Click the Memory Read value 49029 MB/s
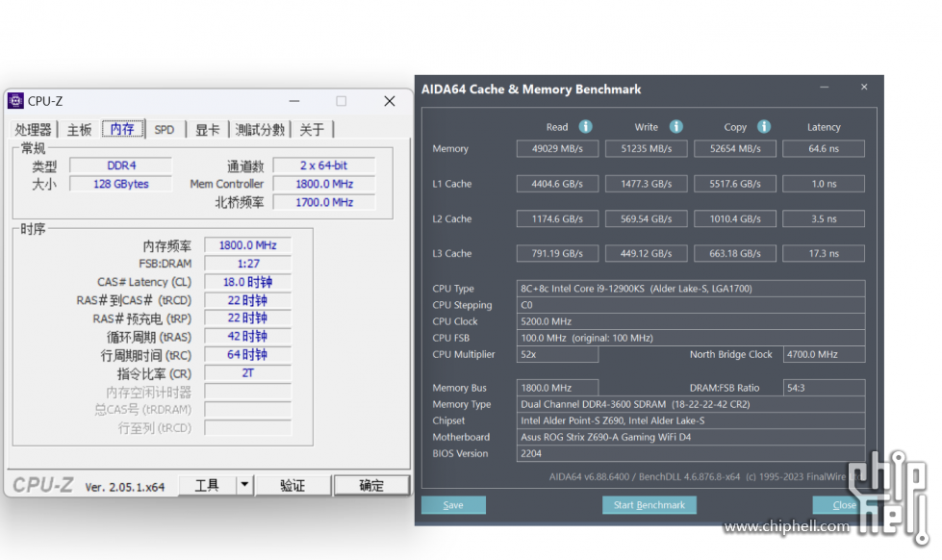Screen dimensions: 942x560 point(557,148)
